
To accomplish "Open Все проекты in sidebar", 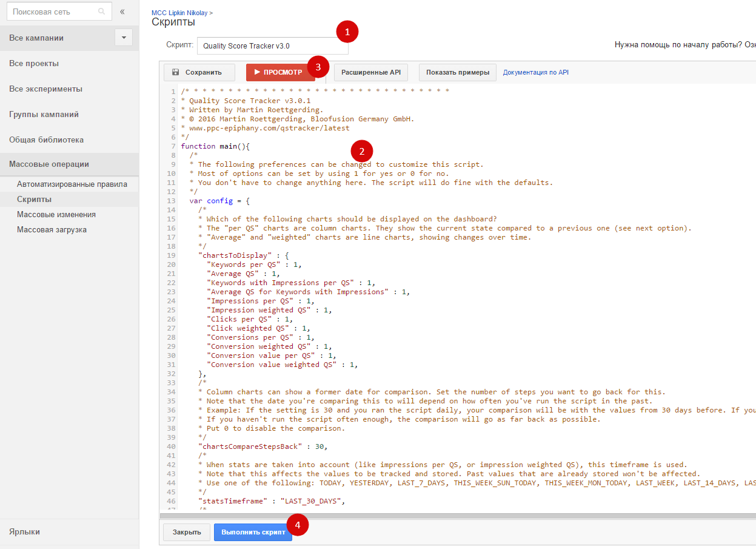I will click(34, 63).
